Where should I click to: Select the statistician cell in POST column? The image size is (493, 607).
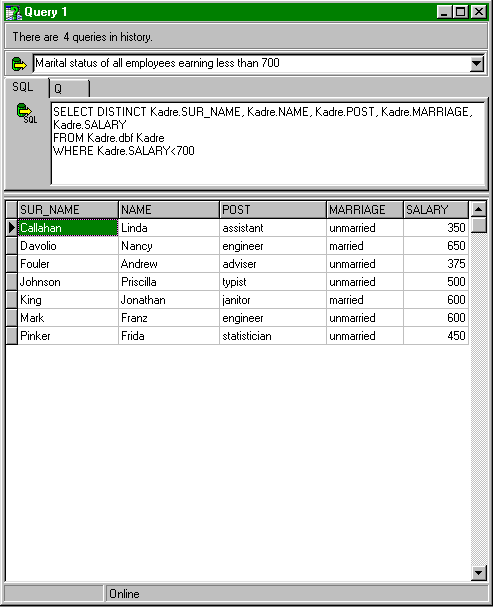click(x=273, y=336)
